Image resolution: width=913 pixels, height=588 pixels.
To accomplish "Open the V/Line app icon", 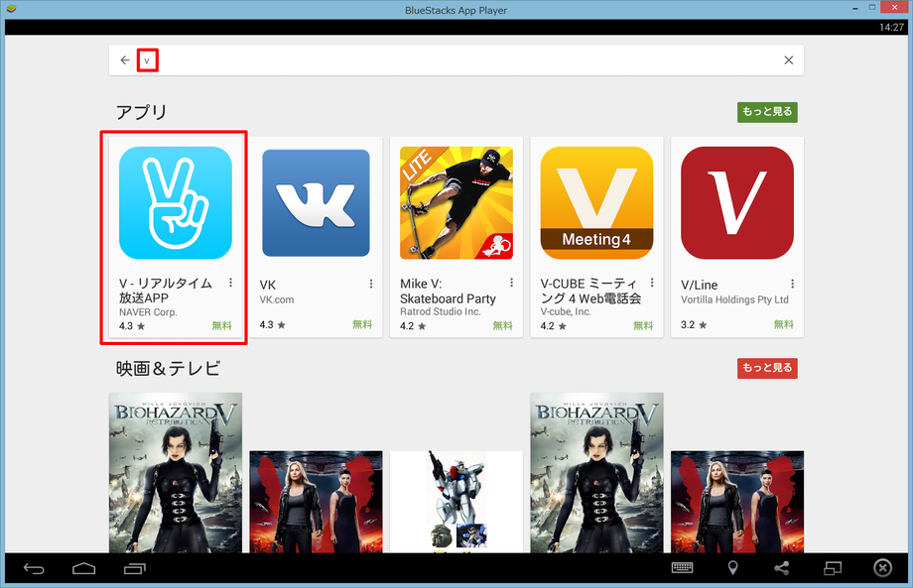I will [736, 202].
